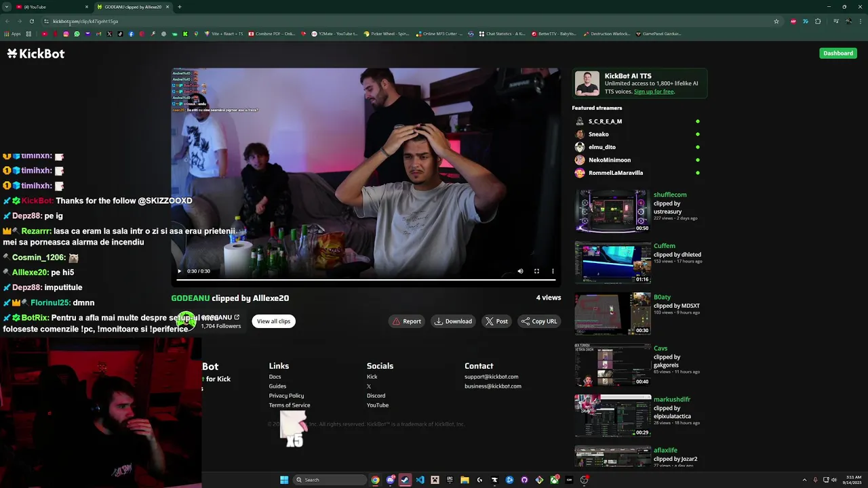Open the Guides footer link
This screenshot has height=488, width=868.
pos(277,386)
